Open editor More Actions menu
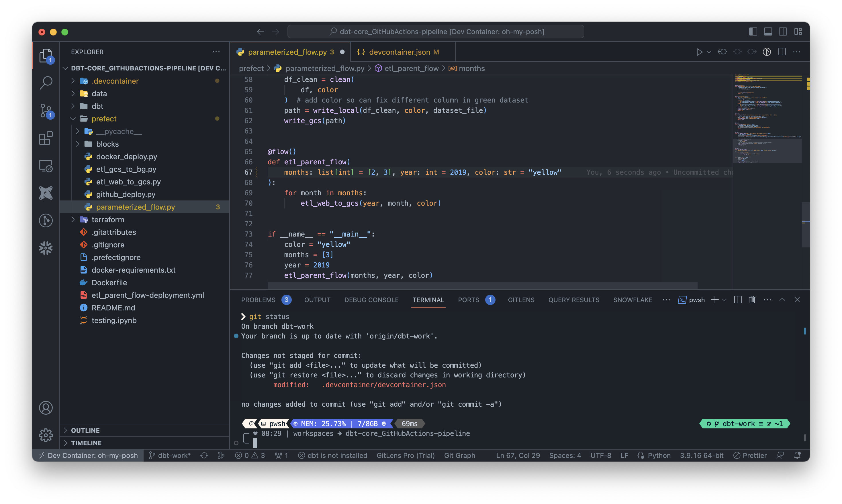842x504 pixels. pos(796,52)
